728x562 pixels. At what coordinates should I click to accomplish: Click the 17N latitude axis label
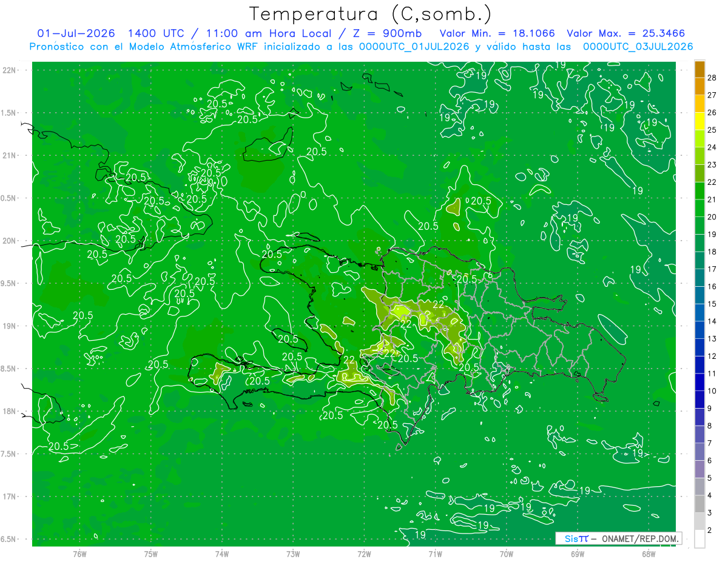[10, 497]
